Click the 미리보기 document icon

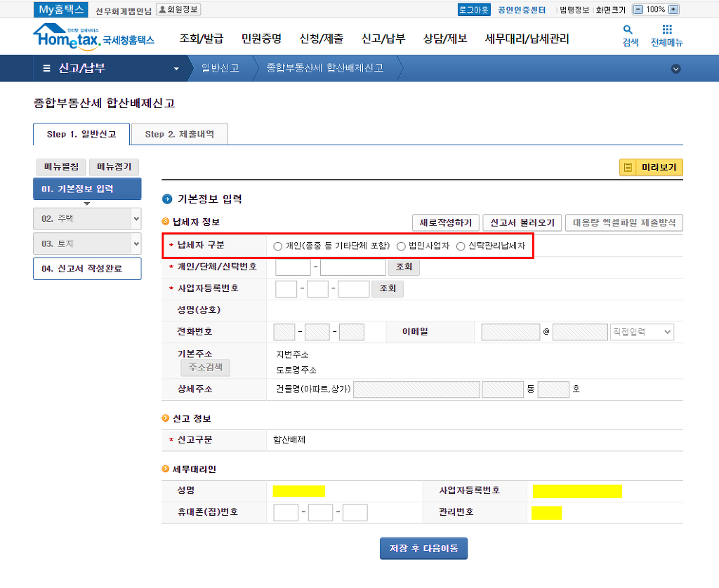pyautogui.click(x=628, y=167)
